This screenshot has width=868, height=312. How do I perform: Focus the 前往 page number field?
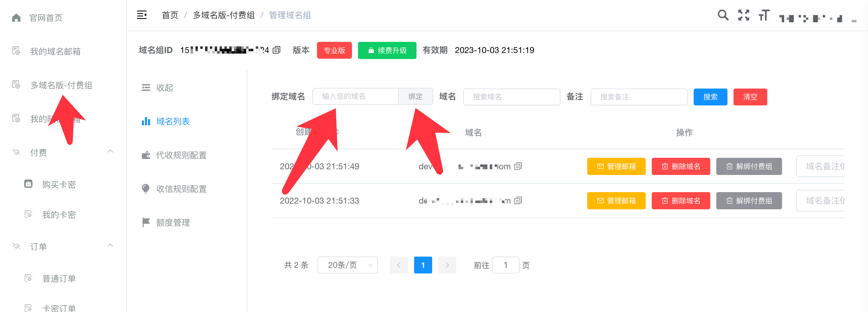[x=505, y=265]
